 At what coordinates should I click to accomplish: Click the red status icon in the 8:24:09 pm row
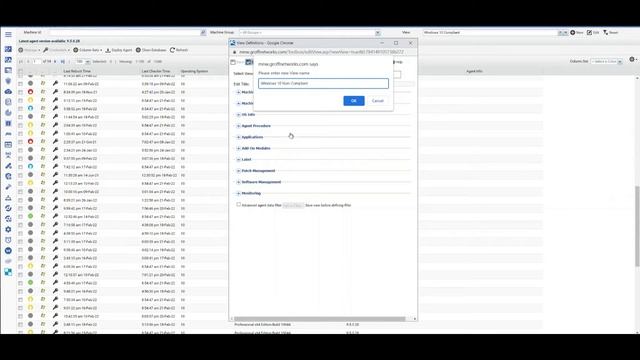pos(30,92)
